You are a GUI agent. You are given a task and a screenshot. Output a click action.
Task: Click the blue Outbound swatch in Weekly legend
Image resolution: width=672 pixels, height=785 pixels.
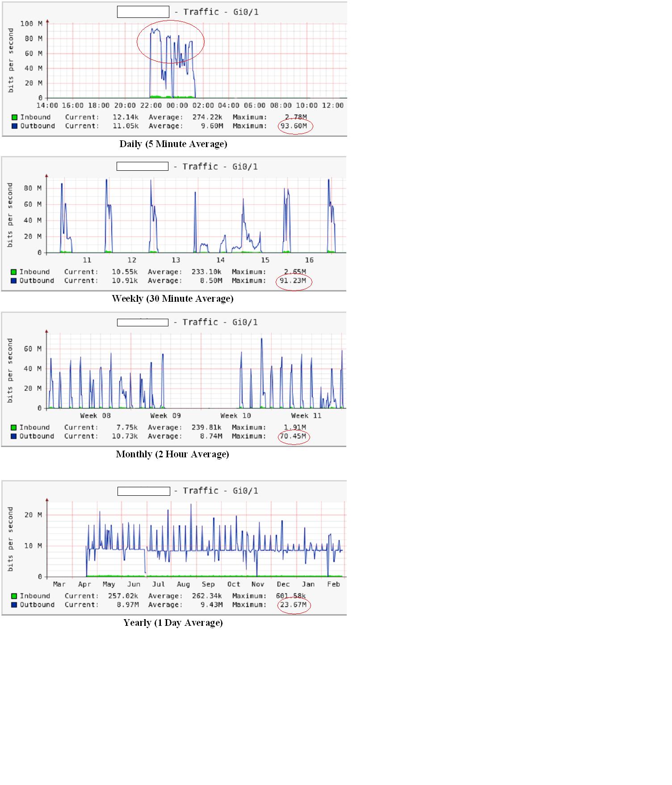pos(13,281)
